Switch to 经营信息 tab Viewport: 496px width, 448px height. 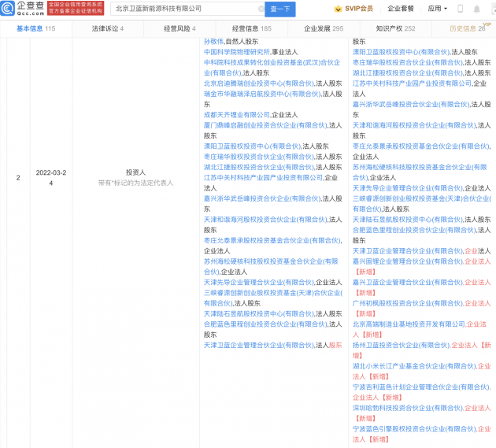251,28
